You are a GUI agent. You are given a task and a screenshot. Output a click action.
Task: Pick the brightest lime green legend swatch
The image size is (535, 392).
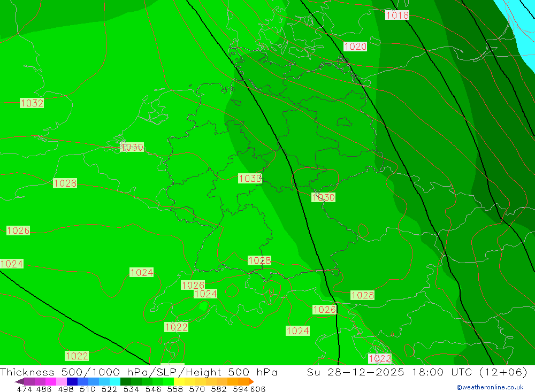click(169, 381)
